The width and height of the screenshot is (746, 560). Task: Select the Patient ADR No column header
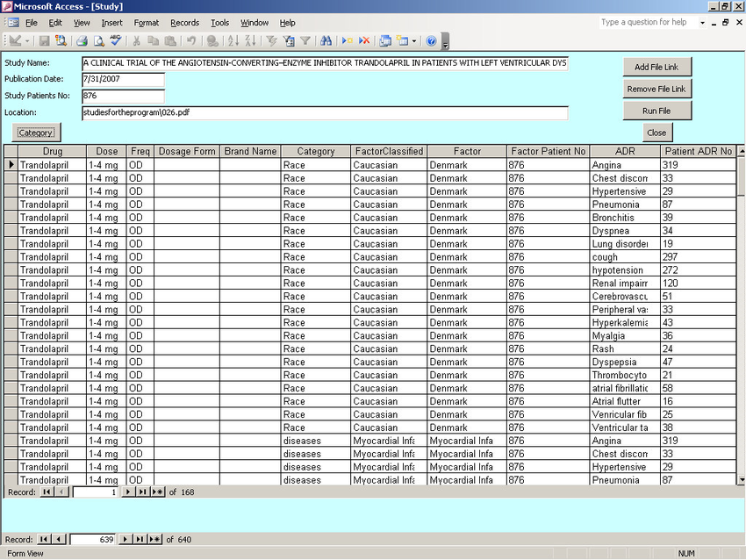(x=699, y=151)
